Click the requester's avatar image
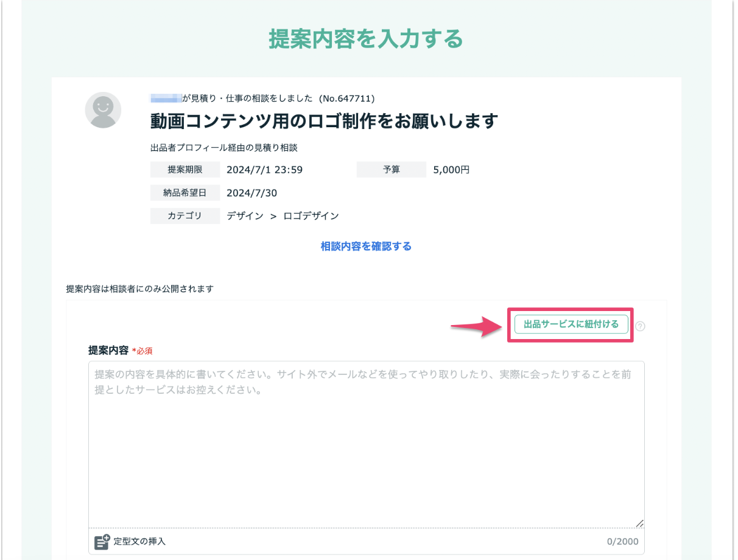This screenshot has width=738, height=560. click(x=103, y=110)
